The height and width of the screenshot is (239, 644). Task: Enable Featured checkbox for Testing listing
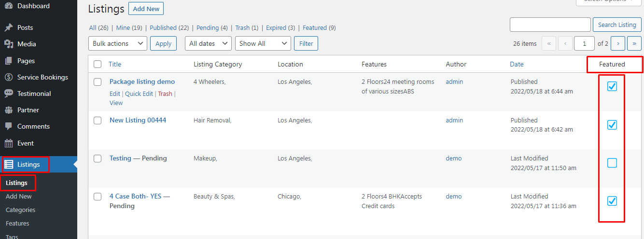tap(612, 163)
